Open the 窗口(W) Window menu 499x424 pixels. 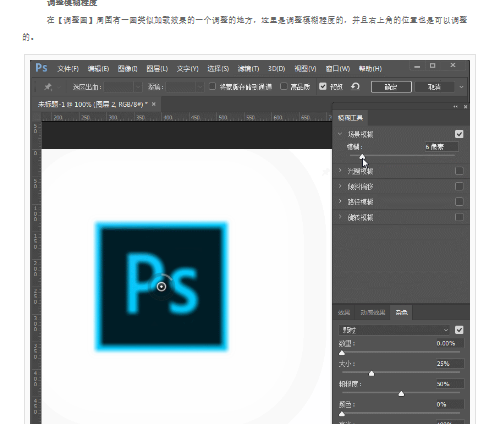click(338, 69)
